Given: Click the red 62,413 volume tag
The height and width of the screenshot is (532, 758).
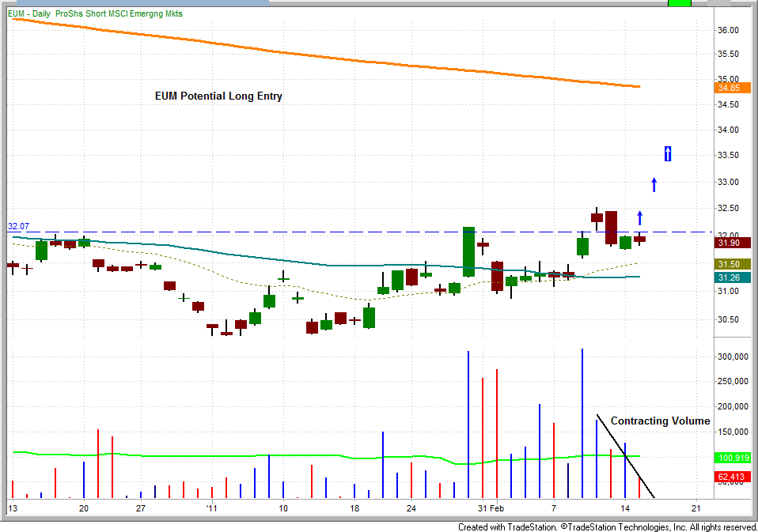Looking at the screenshot, I should pos(732,477).
